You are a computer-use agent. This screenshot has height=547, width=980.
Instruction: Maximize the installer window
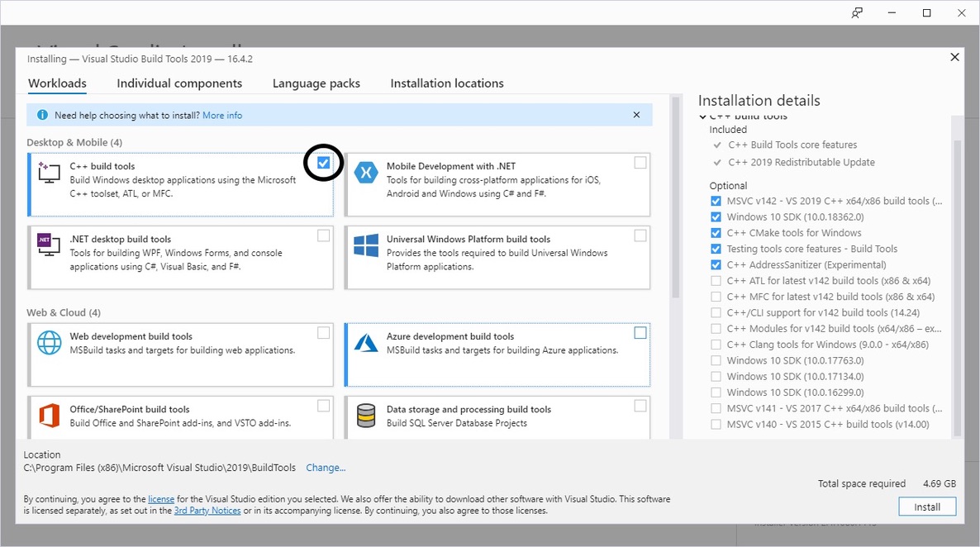tap(927, 12)
